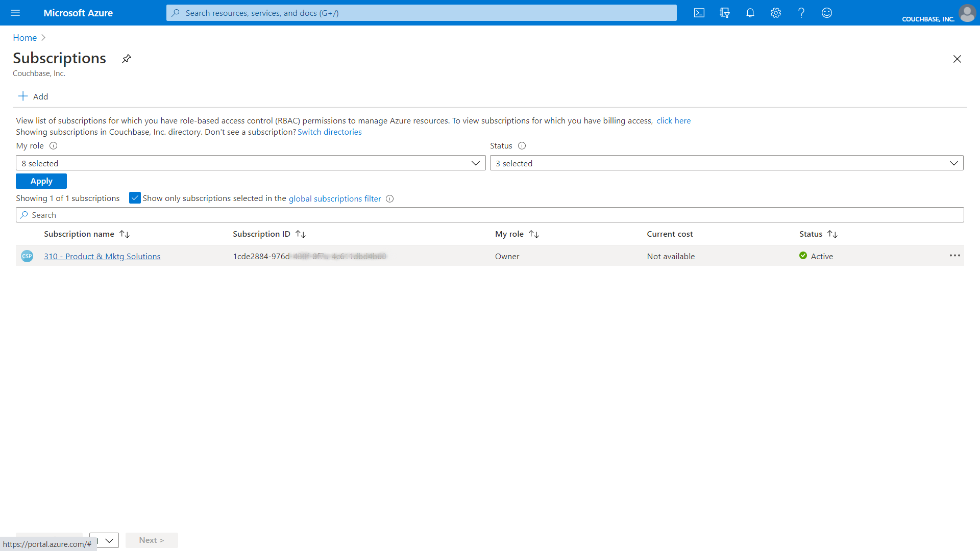Open more options for the subscription row
The image size is (980, 551).
click(x=954, y=256)
